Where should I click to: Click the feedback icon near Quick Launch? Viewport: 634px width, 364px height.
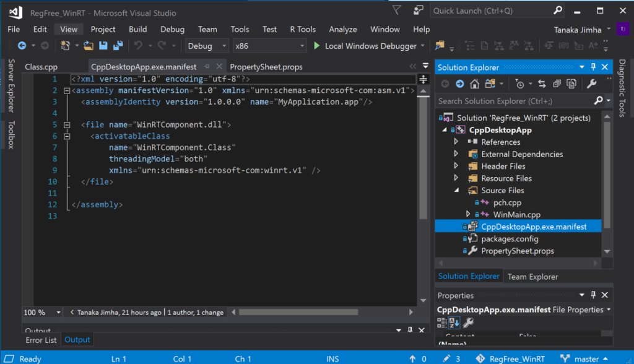(419, 11)
